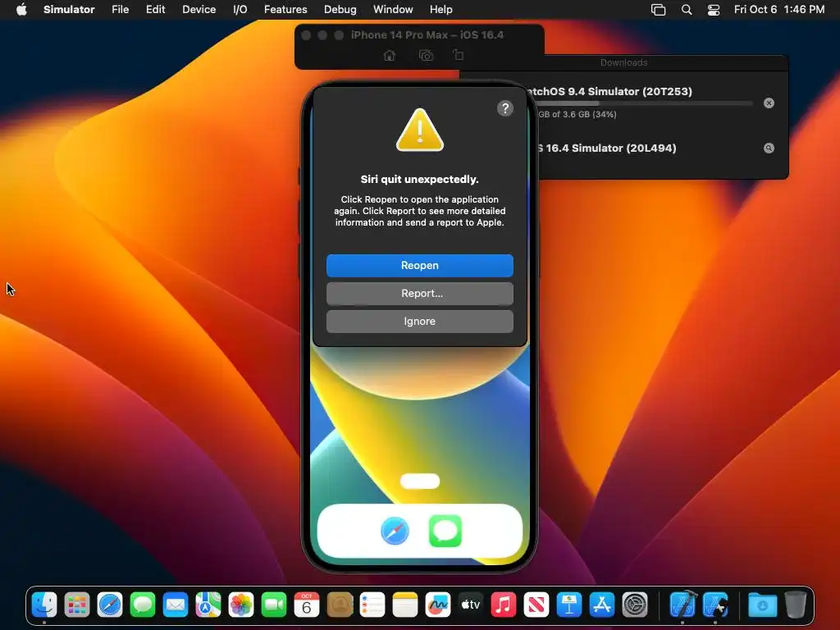The height and width of the screenshot is (630, 840).
Task: Open Freeform from the Dock
Action: click(x=438, y=605)
